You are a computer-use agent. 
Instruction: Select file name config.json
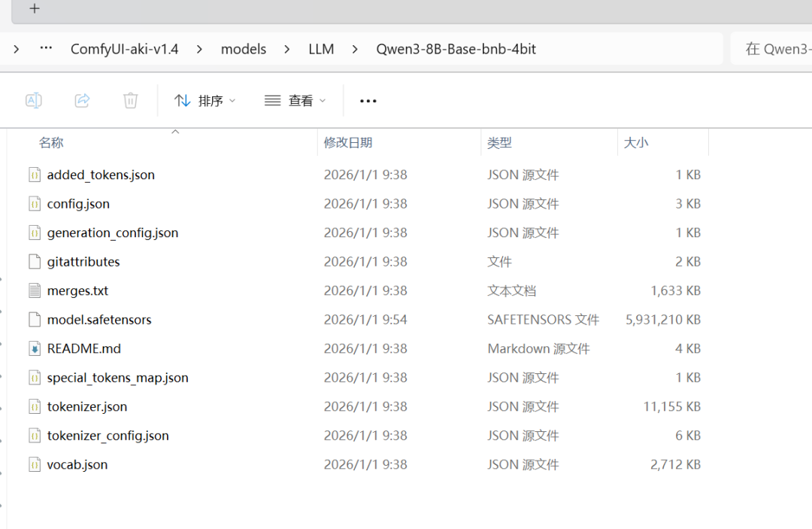[x=78, y=204]
